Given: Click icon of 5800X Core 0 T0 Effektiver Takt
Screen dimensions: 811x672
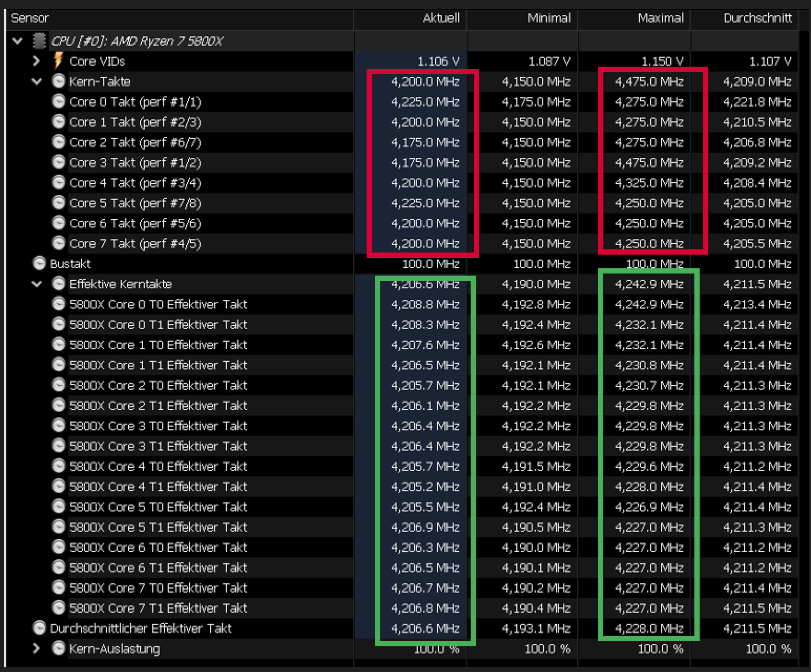Looking at the screenshot, I should tap(59, 304).
